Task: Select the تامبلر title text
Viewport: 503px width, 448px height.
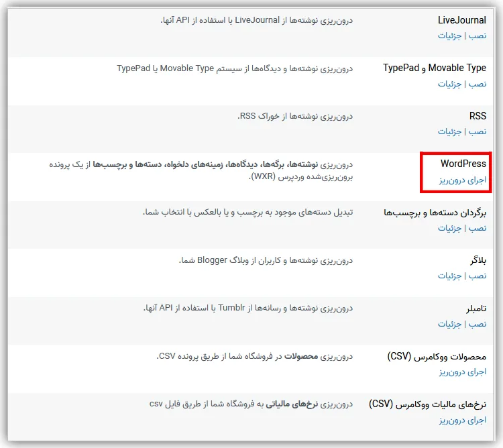Action: click(476, 309)
